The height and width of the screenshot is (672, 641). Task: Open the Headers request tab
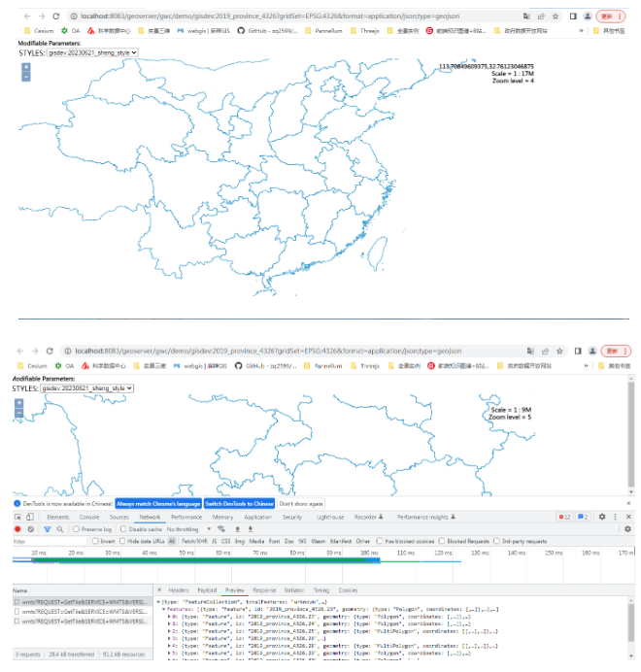tap(179, 590)
